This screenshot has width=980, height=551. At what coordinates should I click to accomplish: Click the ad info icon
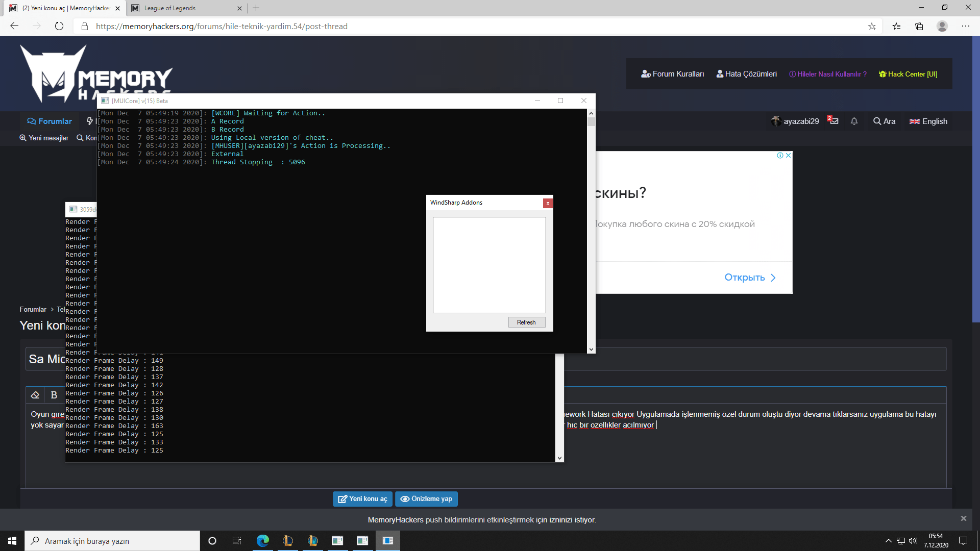[x=780, y=156]
